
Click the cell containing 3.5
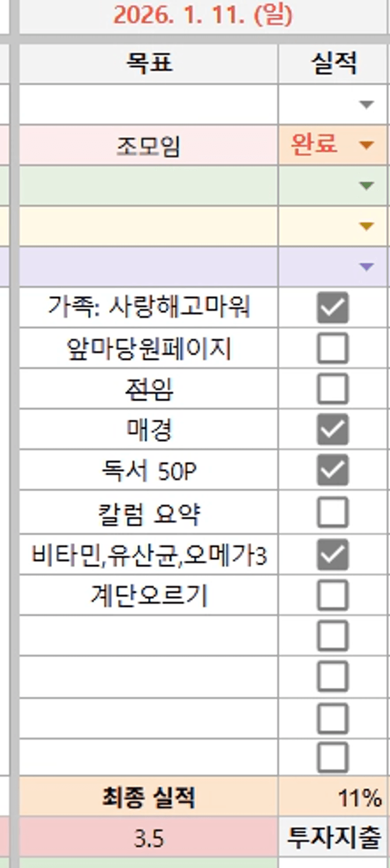pos(149,839)
